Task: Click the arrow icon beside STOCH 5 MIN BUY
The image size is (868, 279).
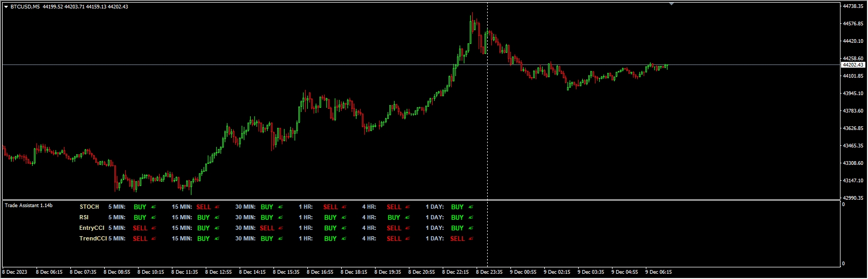Action: click(x=153, y=207)
